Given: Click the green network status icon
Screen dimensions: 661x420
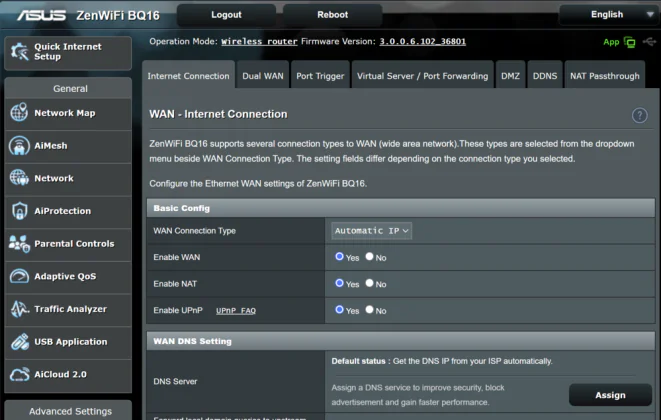Looking at the screenshot, I should pyautogui.click(x=629, y=42).
